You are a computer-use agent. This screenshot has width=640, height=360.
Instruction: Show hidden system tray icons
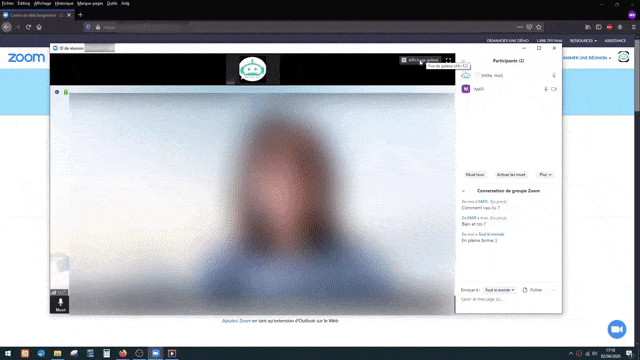(x=571, y=353)
